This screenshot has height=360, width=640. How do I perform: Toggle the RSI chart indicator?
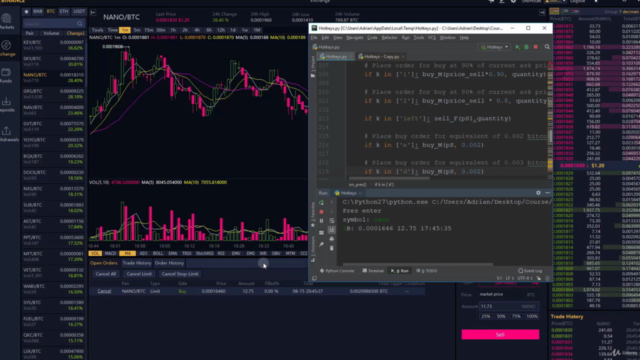coord(221,253)
